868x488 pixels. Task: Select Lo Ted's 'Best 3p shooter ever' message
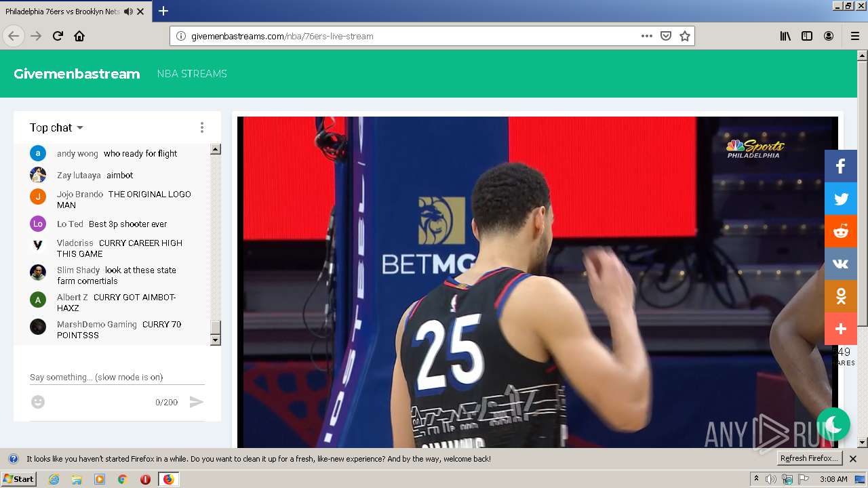127,224
